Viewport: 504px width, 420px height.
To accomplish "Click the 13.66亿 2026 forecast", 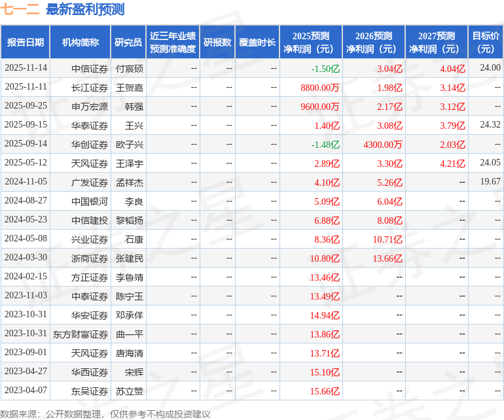I will tap(387, 258).
